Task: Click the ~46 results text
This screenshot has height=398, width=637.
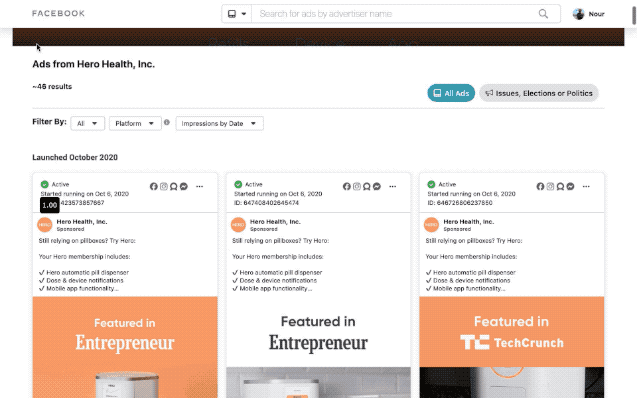Action: point(52,87)
